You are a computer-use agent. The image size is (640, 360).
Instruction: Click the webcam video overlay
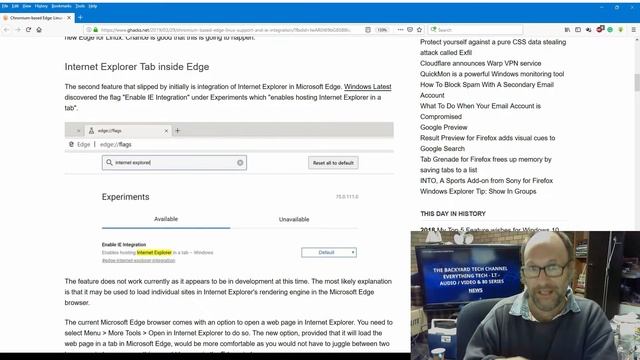pyautogui.click(x=525, y=296)
